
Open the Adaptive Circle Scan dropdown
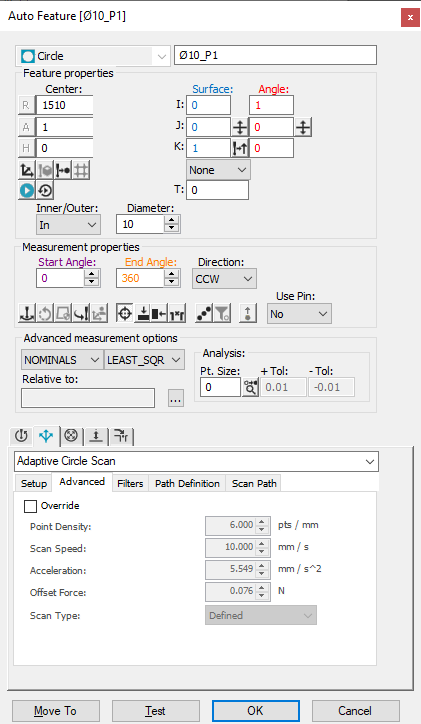pos(196,461)
